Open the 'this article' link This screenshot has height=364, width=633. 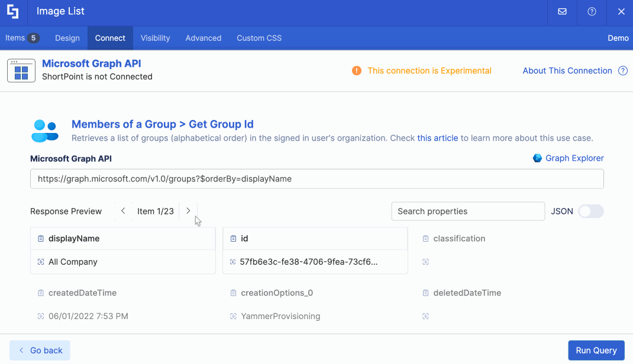438,138
